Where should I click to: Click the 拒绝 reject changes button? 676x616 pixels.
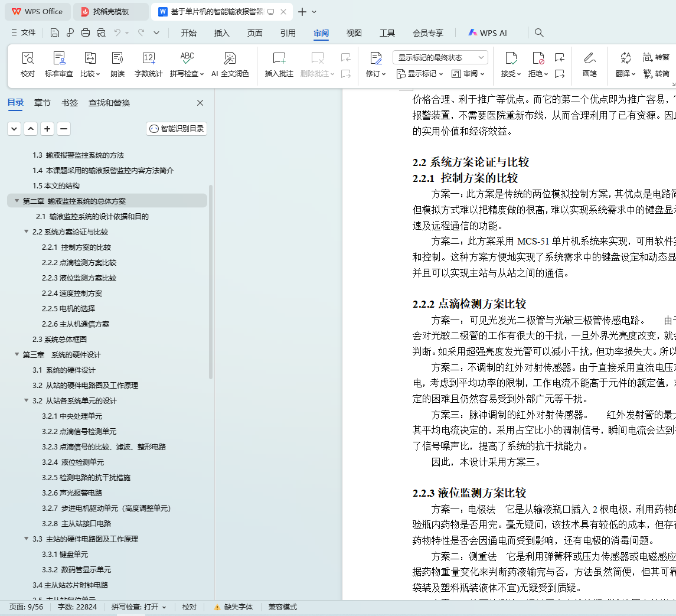(538, 65)
